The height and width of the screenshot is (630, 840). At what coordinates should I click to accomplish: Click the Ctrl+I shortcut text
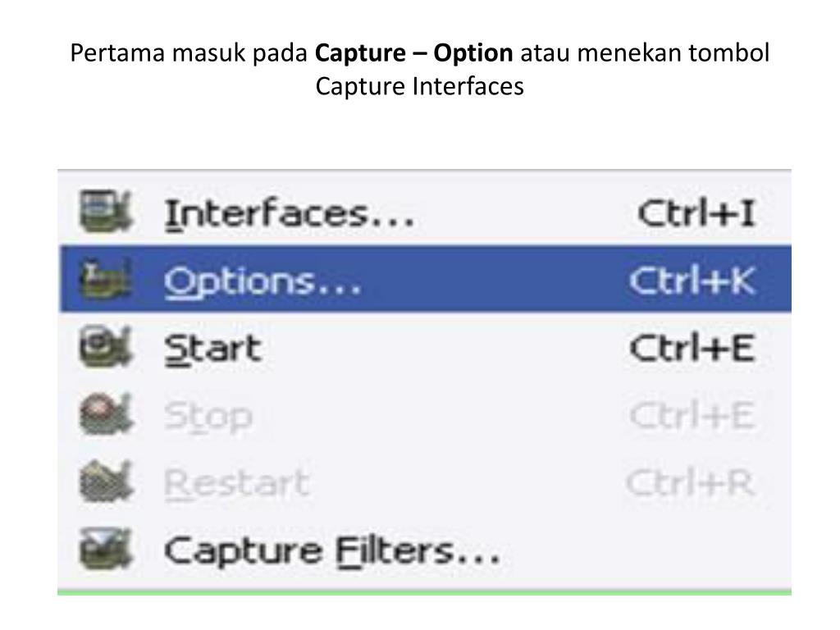(696, 212)
